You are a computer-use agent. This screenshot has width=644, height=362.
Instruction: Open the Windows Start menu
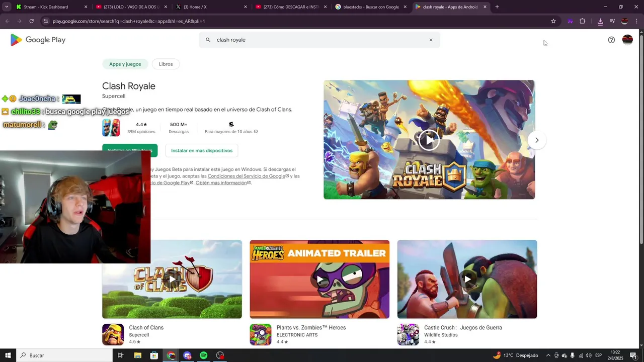pos(8,355)
